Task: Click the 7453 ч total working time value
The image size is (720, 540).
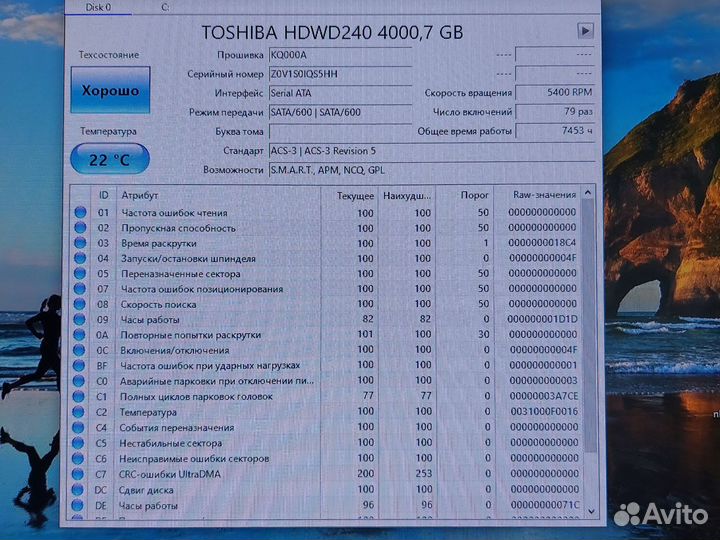Action: [555, 131]
